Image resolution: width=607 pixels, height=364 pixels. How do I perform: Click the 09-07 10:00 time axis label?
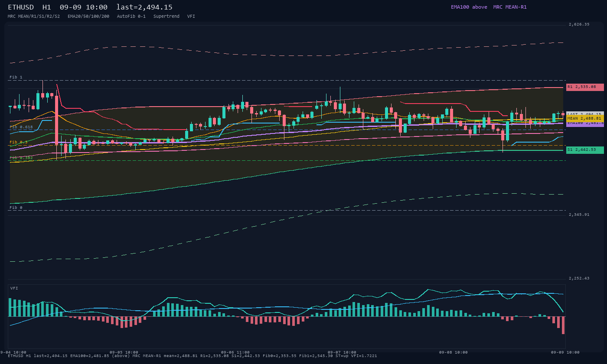pos(342,352)
